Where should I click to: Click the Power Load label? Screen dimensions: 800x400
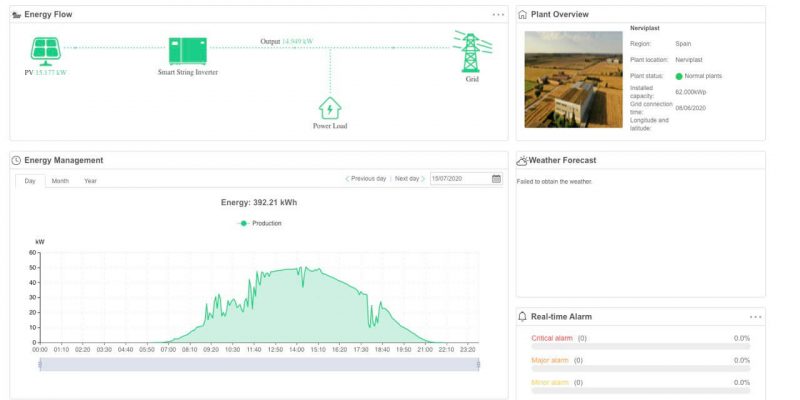(330, 126)
